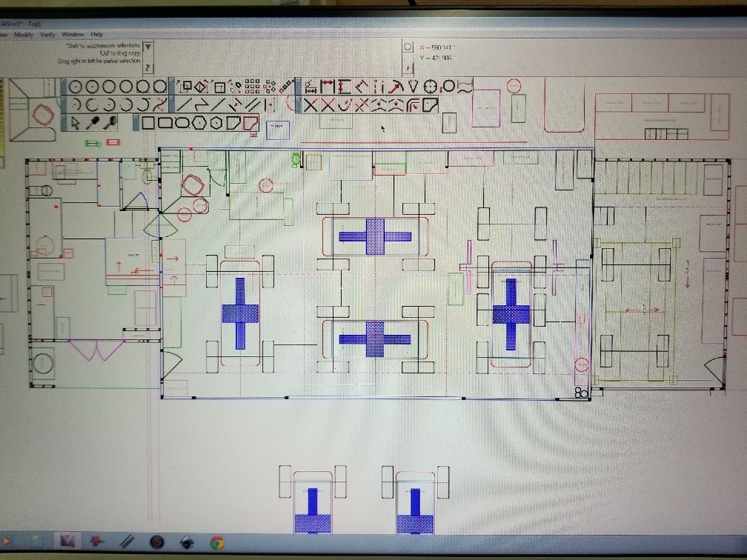Open the Window menu
Screen dimensions: 747x560
coord(73,35)
